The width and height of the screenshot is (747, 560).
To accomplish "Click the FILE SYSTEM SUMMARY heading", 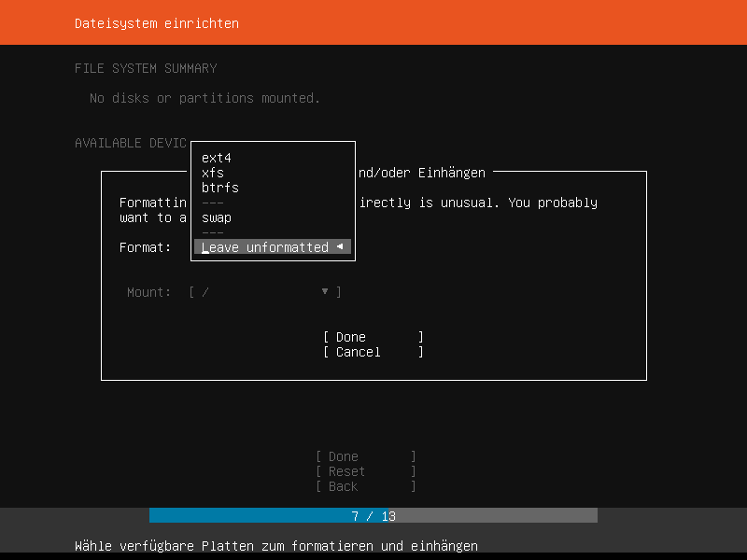I will (x=146, y=68).
